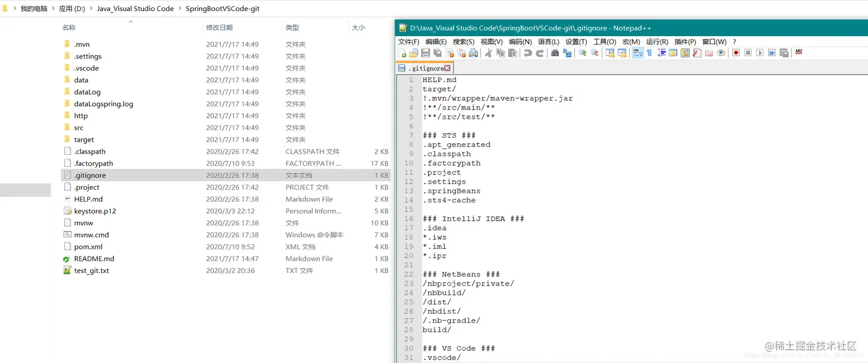Click the user defined language icon
Image resolution: width=868 pixels, height=363 pixels.
pos(673,53)
